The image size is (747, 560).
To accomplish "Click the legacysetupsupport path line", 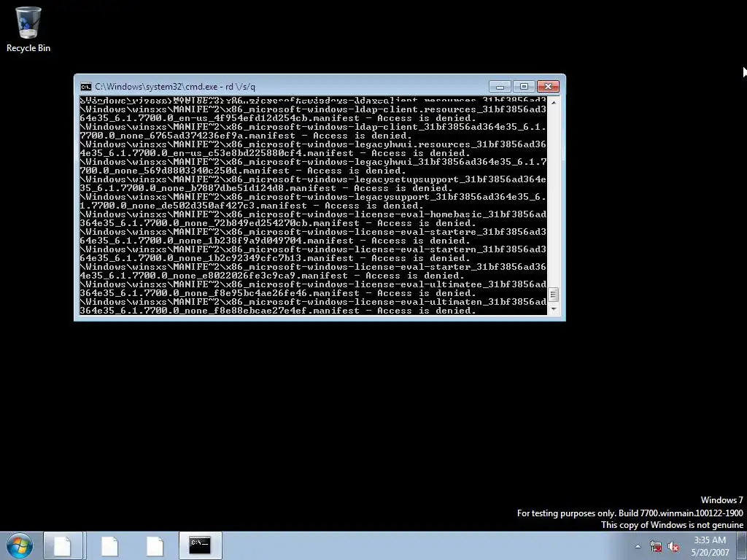I will (x=313, y=179).
